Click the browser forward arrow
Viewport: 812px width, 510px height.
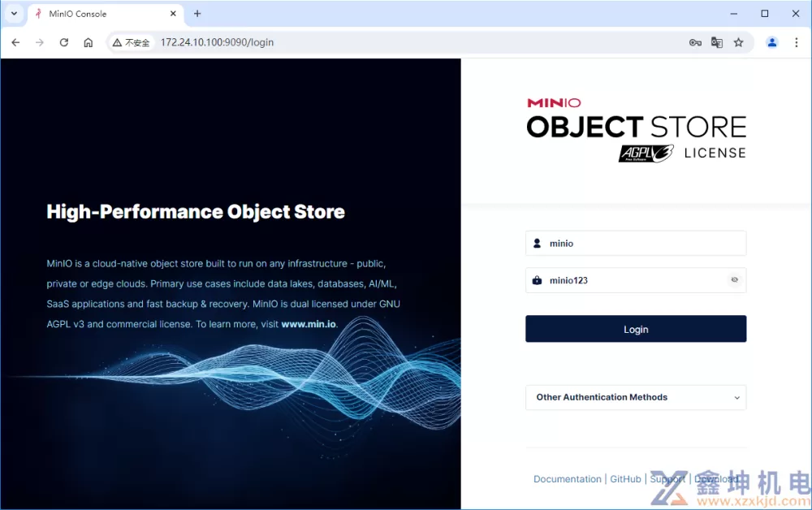pos(40,42)
